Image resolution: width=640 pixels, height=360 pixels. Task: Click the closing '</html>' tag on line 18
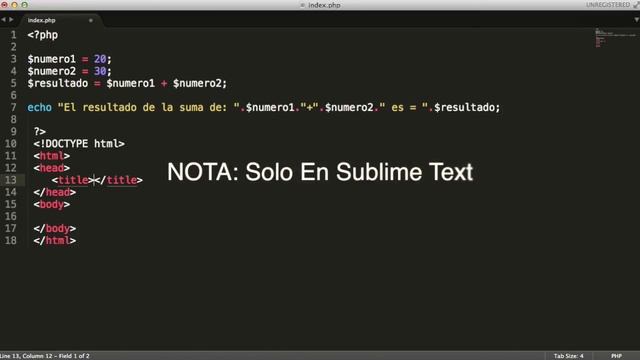point(55,240)
